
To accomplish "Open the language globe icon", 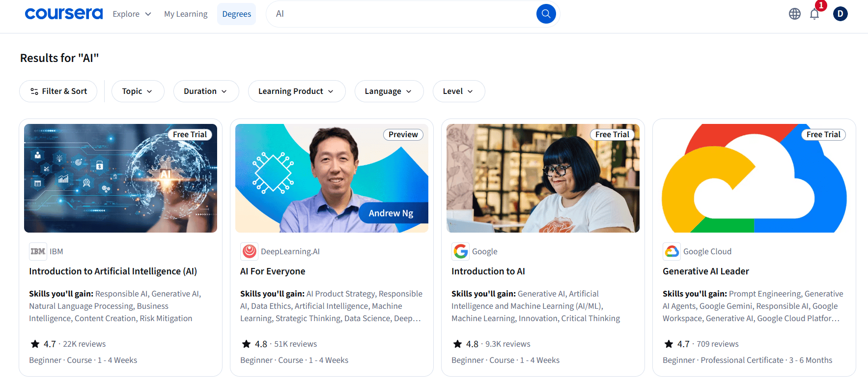I will click(794, 14).
